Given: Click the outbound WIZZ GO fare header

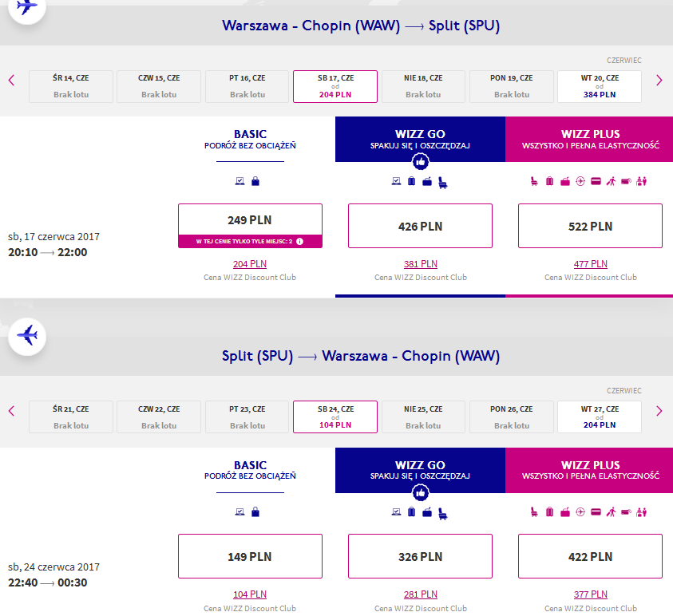Looking at the screenshot, I should click(420, 139).
